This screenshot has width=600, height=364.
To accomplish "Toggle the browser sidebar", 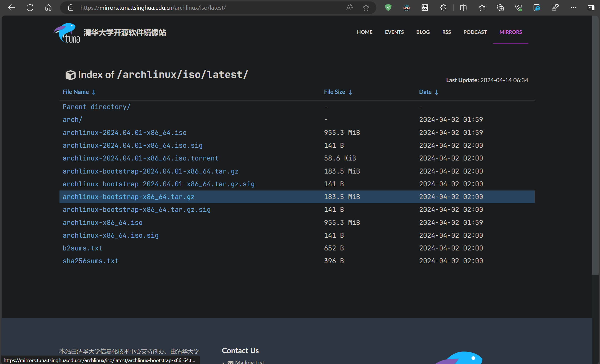I will [x=591, y=8].
